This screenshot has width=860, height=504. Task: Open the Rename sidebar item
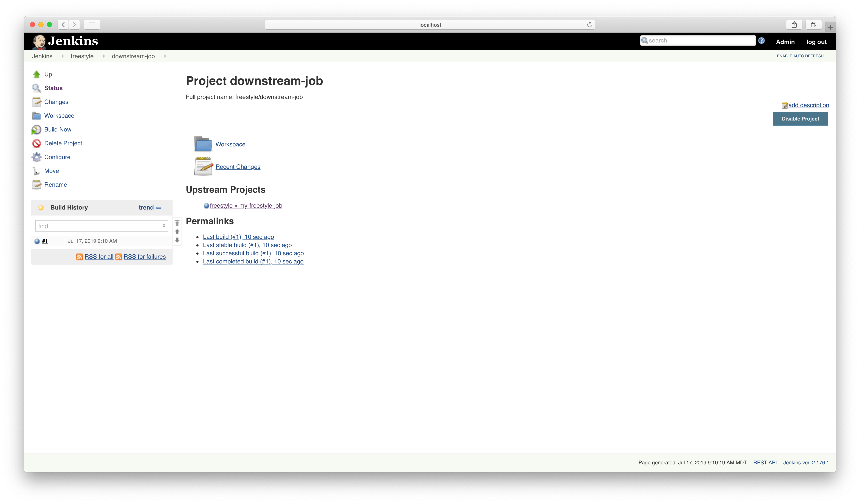click(x=56, y=185)
